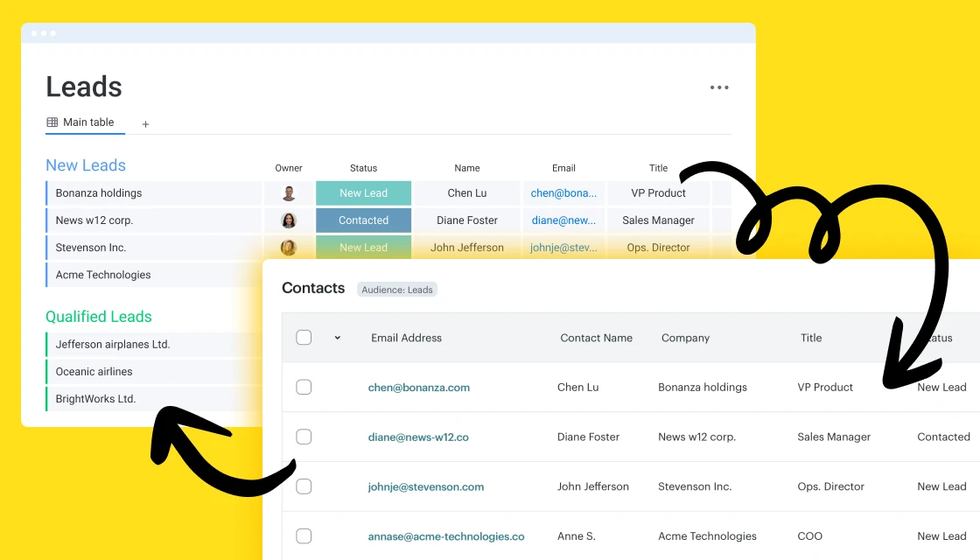This screenshot has height=560, width=980.
Task: Toggle the select-all checkbox in Contacts header
Action: tap(304, 337)
